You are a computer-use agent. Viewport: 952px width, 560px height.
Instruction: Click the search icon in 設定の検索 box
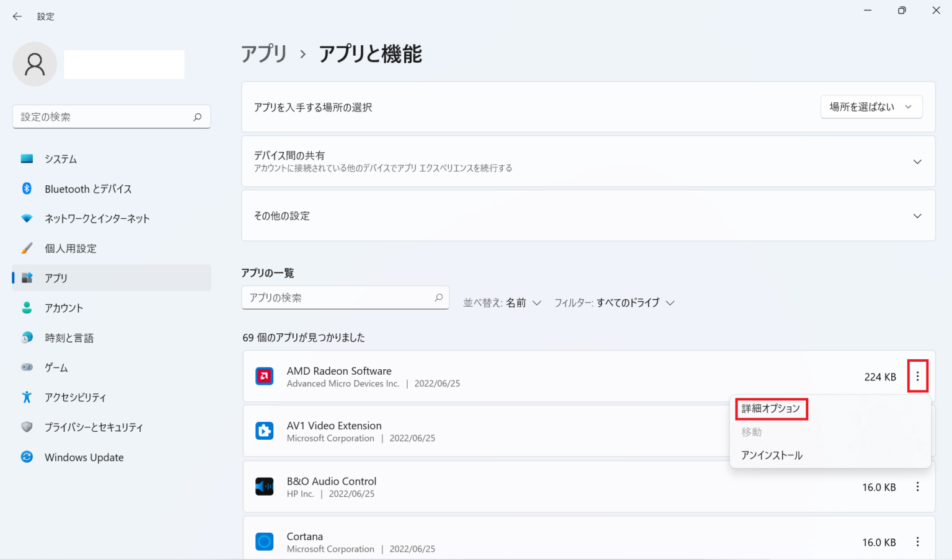(198, 117)
